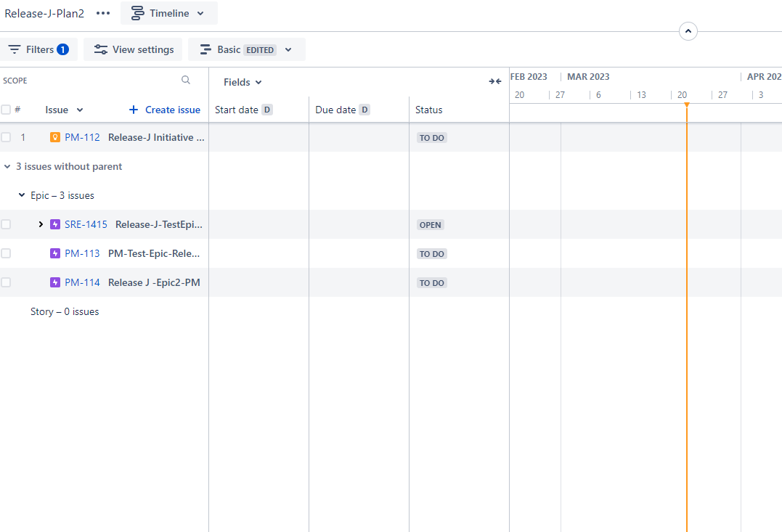Click the purple epic icon for PM-114

coord(55,282)
